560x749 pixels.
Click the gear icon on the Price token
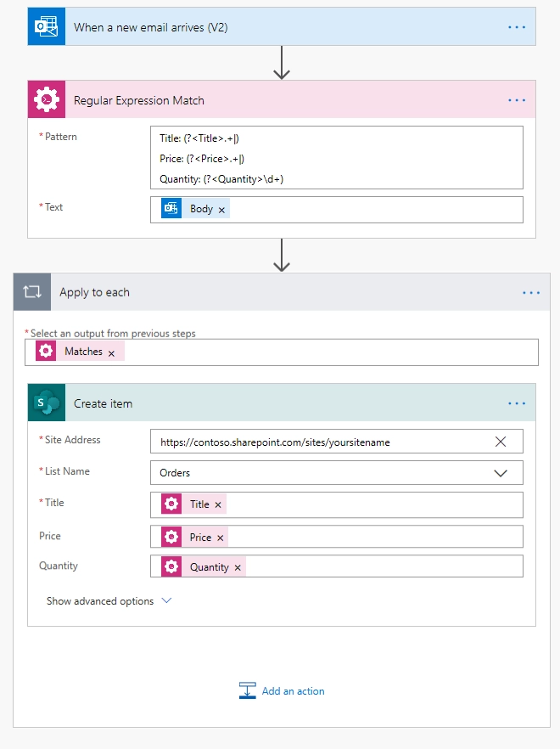(x=171, y=537)
